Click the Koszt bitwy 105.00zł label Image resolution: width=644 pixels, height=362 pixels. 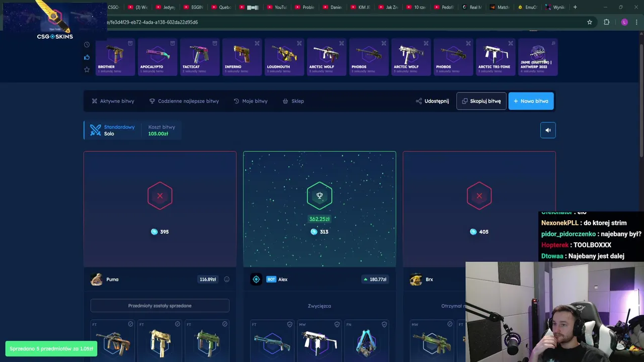click(x=162, y=130)
